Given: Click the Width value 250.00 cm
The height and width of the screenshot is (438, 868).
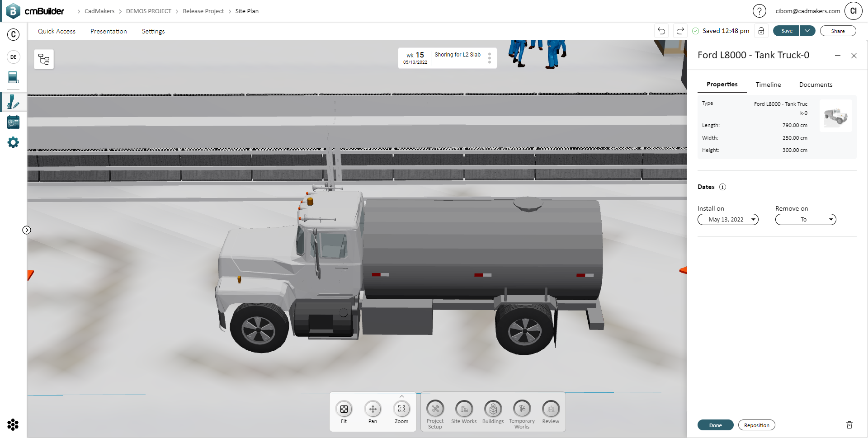Looking at the screenshot, I should 795,138.
